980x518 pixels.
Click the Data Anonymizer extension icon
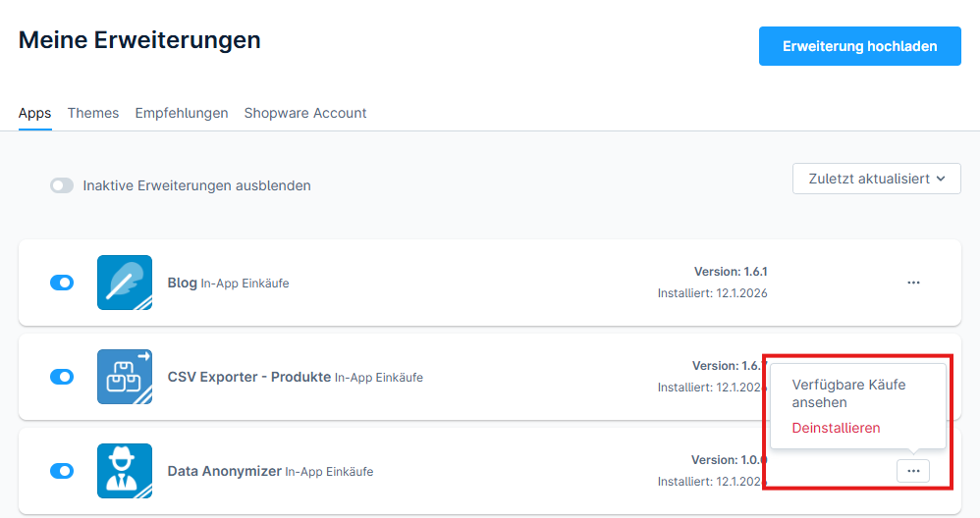125,471
